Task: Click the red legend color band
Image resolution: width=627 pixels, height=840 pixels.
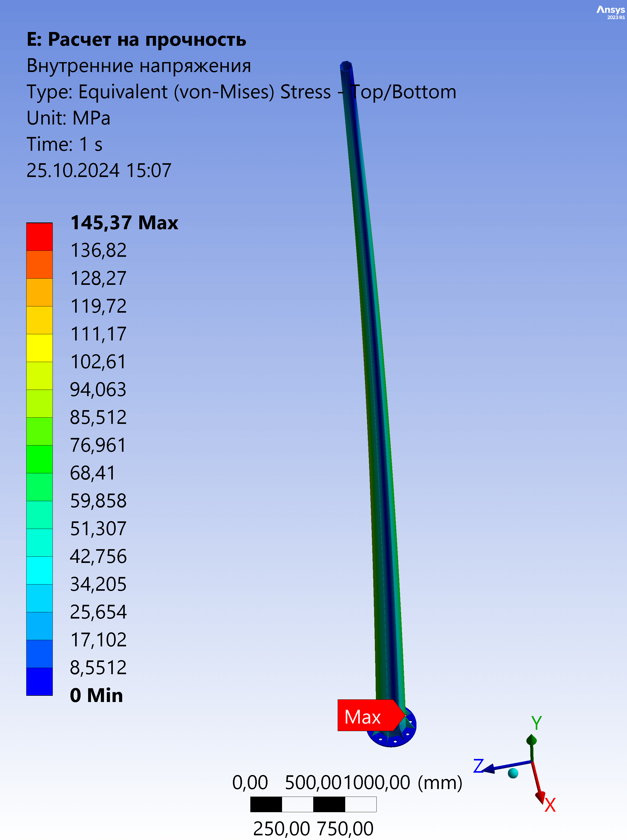Action: [39, 236]
